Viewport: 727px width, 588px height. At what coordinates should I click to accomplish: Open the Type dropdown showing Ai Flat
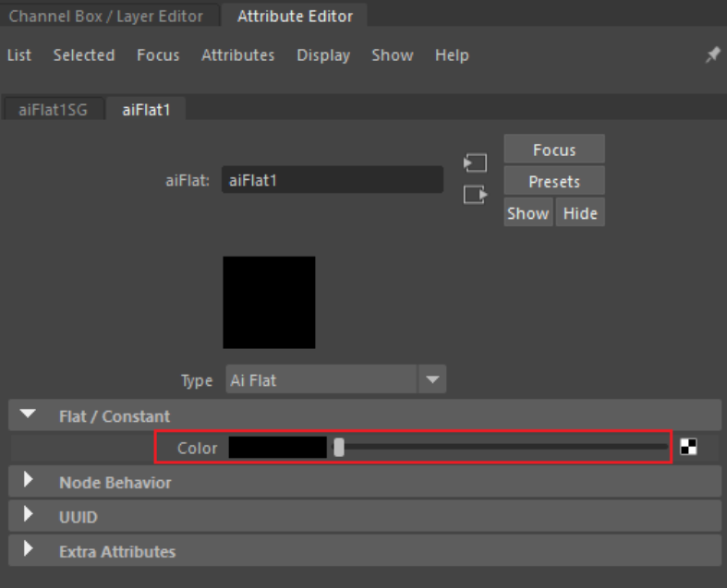point(335,379)
